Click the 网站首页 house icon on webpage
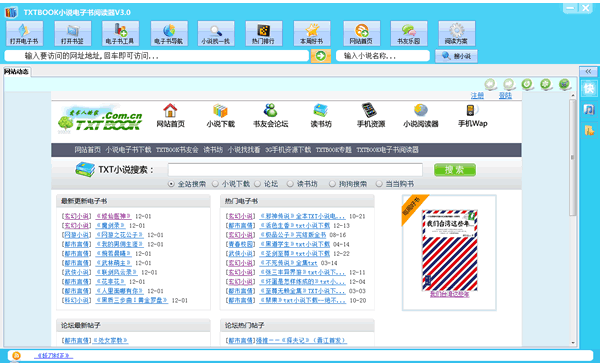This screenshot has width=600, height=363. click(x=170, y=116)
